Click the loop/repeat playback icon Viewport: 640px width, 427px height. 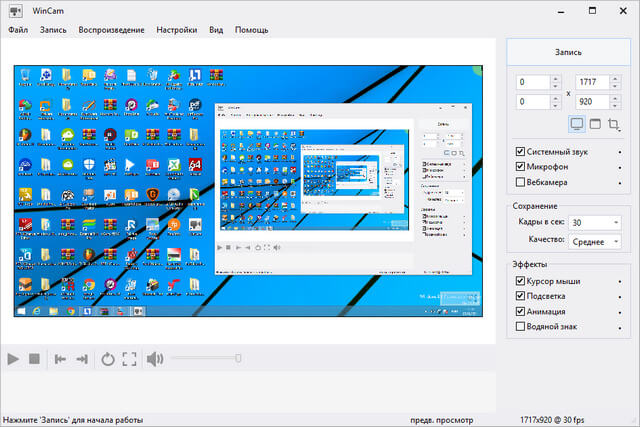[107, 358]
